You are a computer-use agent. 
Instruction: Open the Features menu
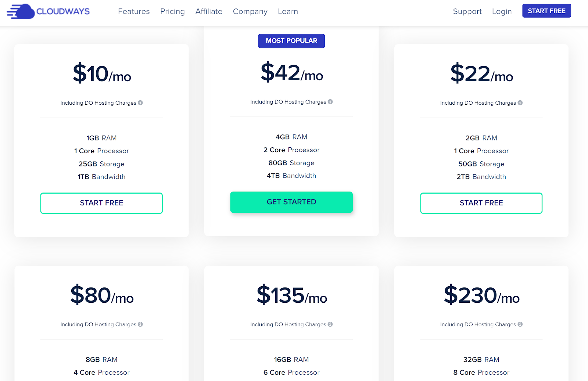point(134,11)
